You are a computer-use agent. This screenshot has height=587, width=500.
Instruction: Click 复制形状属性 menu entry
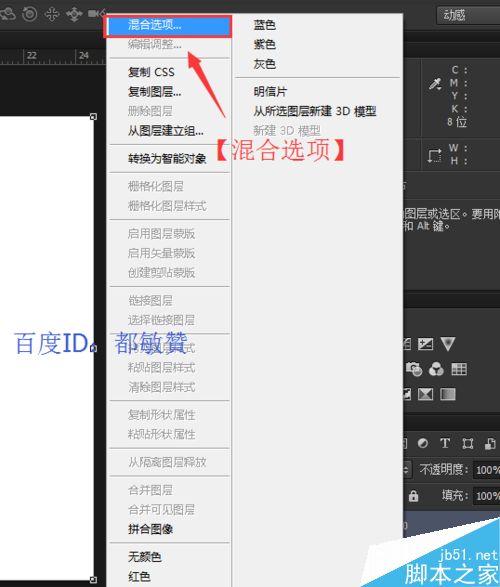click(168, 415)
